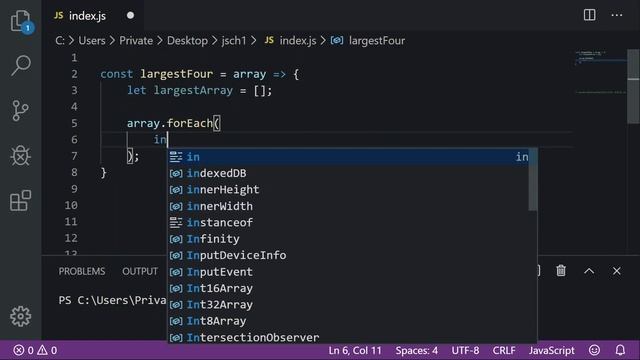Image resolution: width=640 pixels, height=360 pixels.
Task: Click breadcrumb Users
Action: coord(92,40)
